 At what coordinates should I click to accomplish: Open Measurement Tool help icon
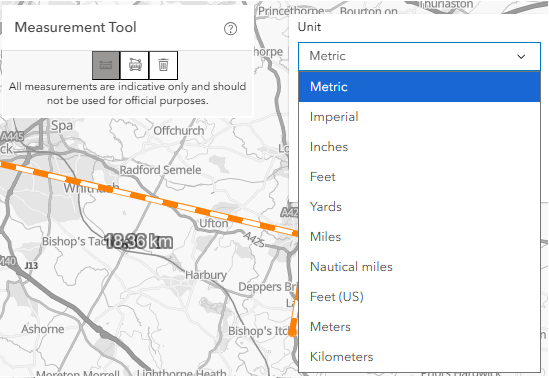[230, 29]
